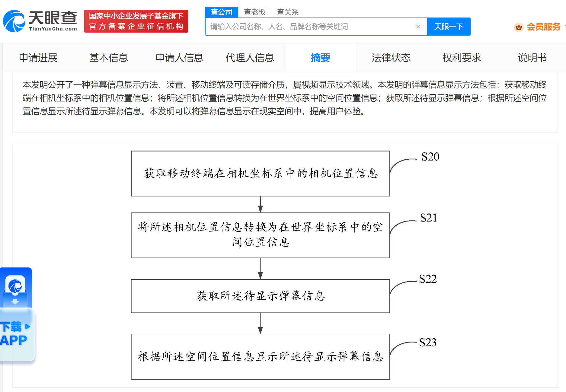The image size is (566, 392).
Task: Switch to the 查老板 search tab
Action: (x=255, y=12)
